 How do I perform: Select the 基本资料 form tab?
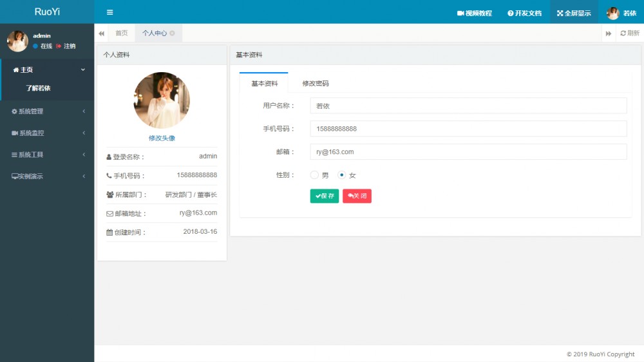264,83
